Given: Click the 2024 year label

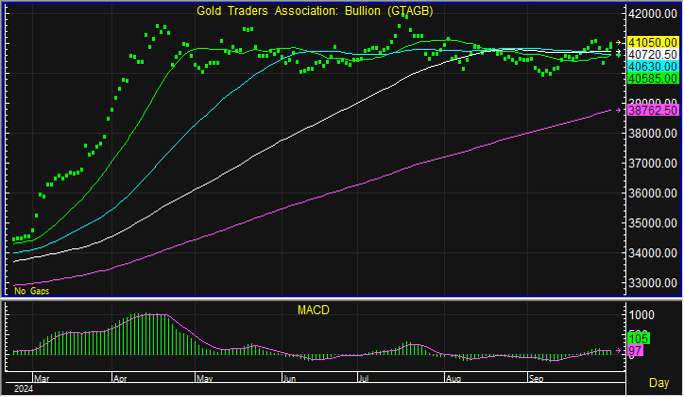Looking at the screenshot, I should pos(23,389).
